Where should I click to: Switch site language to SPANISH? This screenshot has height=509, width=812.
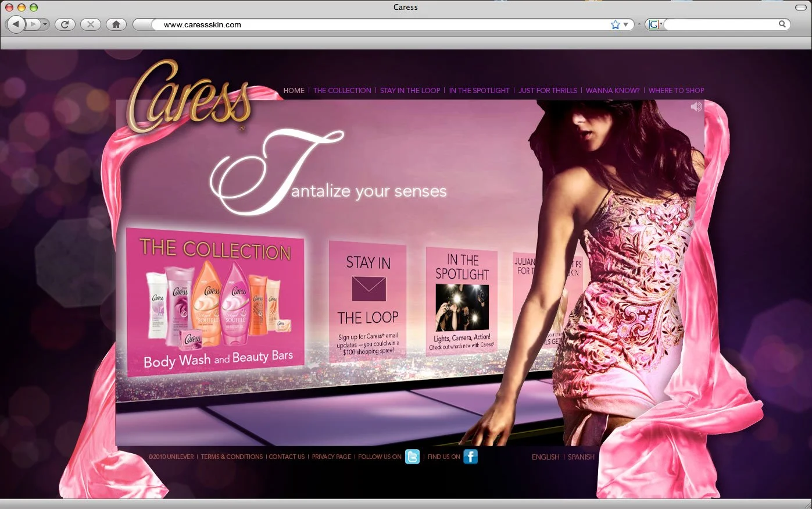tap(581, 457)
